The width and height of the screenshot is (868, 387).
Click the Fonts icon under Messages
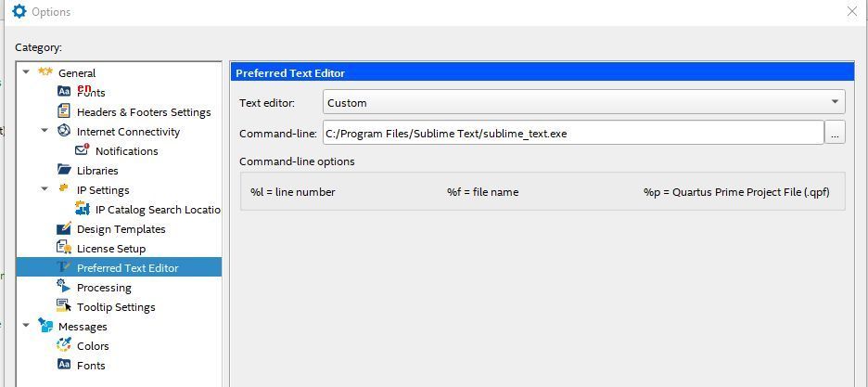pyautogui.click(x=64, y=365)
